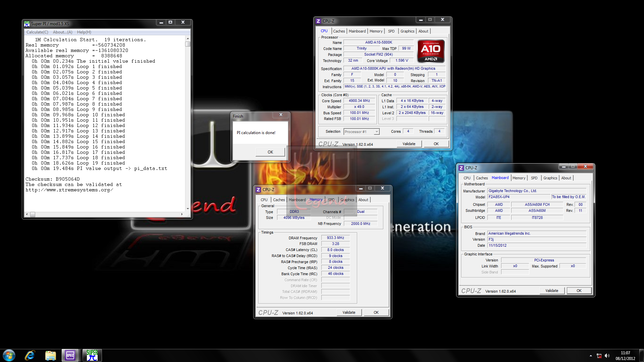Close the Finish dialog with X
The width and height of the screenshot is (644, 362).
click(x=281, y=115)
